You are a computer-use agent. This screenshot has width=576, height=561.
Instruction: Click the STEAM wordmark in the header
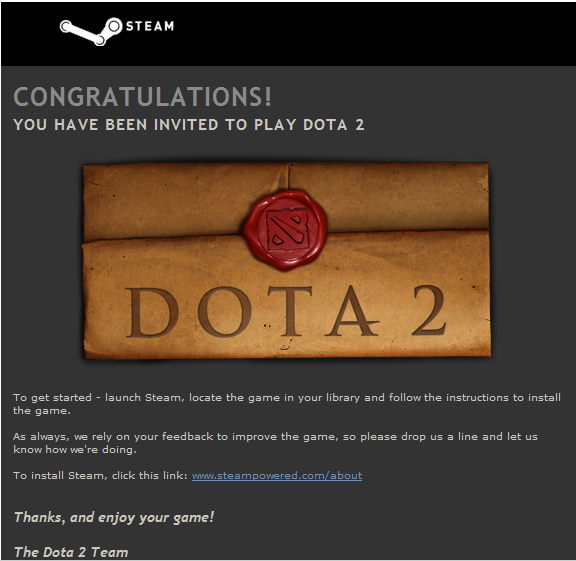click(150, 26)
